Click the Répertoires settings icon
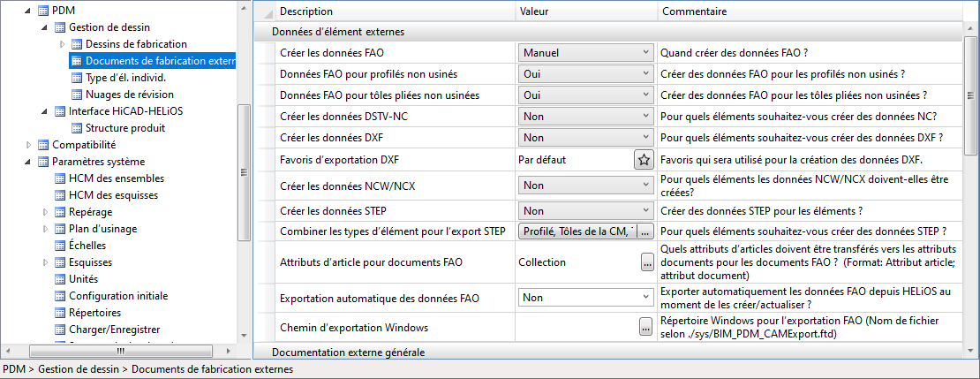 [59, 313]
